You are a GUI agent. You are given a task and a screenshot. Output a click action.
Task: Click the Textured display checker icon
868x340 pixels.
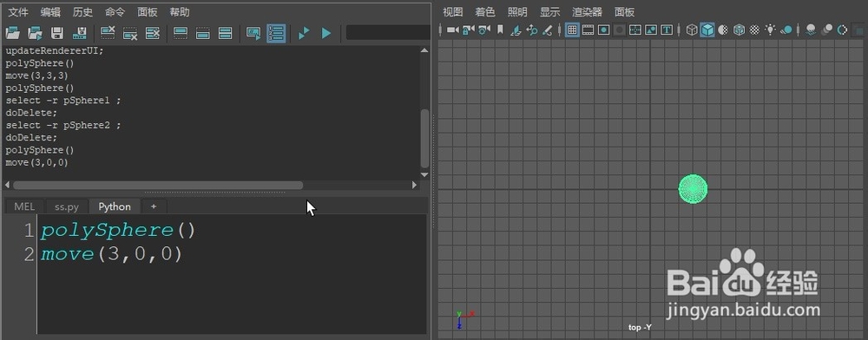pyautogui.click(x=754, y=29)
